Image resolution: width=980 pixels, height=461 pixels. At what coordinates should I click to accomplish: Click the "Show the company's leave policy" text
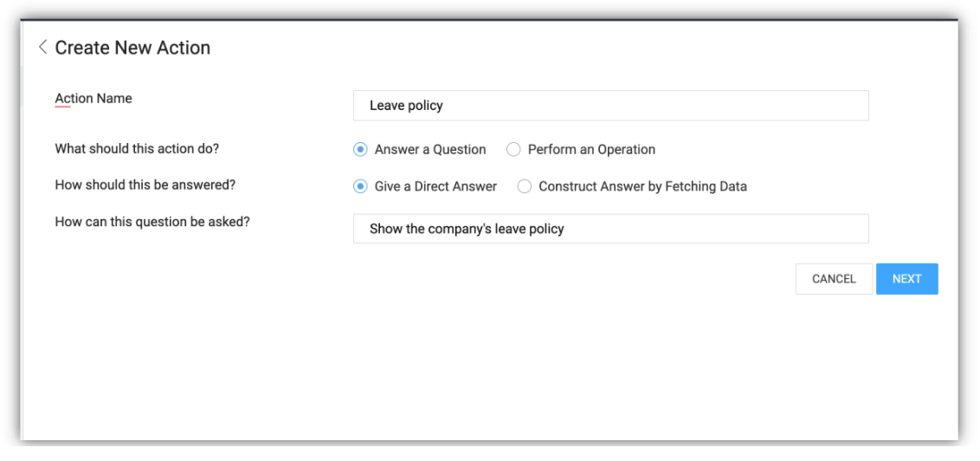(x=467, y=229)
